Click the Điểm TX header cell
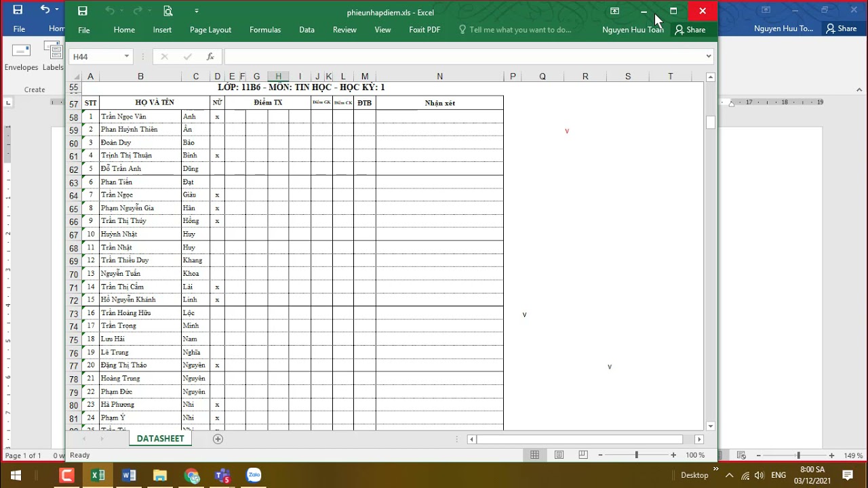Viewport: 868px width, 488px height. coord(268,102)
